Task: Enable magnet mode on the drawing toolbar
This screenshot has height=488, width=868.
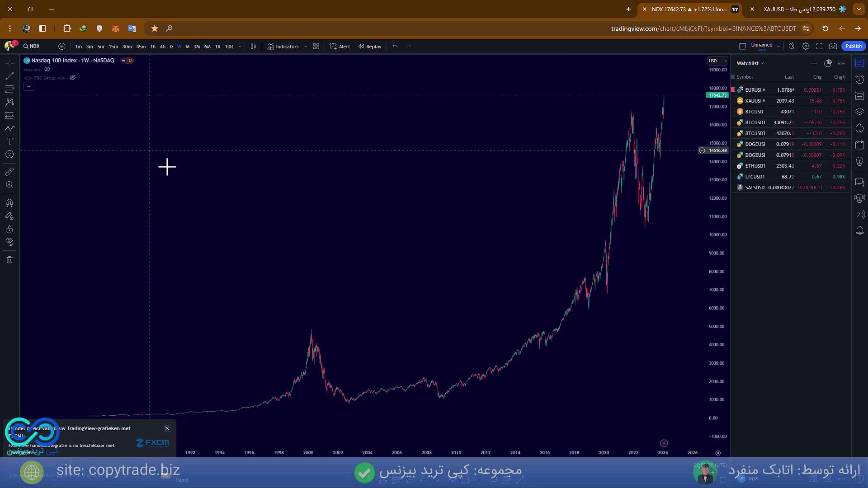Action: click(9, 202)
